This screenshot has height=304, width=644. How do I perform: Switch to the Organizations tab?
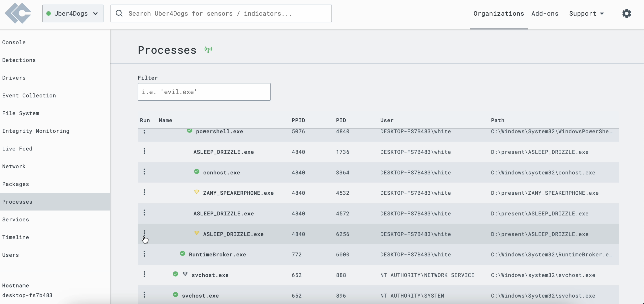[498, 13]
